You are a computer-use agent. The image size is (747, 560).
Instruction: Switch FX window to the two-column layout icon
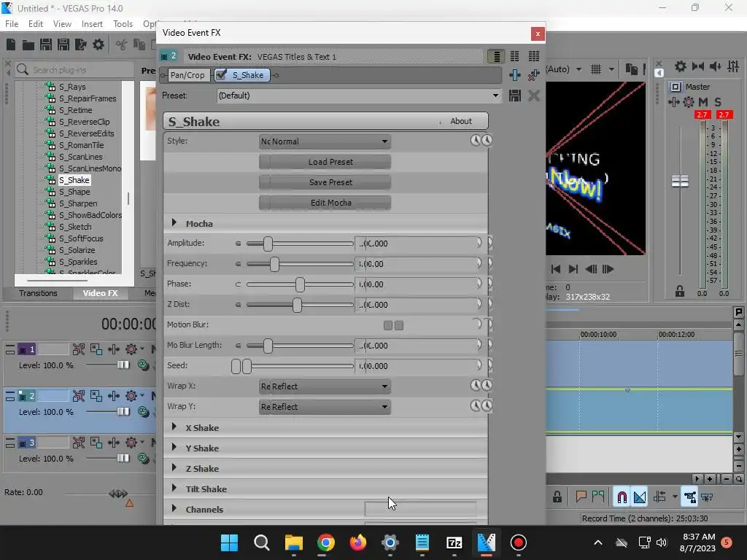(514, 56)
